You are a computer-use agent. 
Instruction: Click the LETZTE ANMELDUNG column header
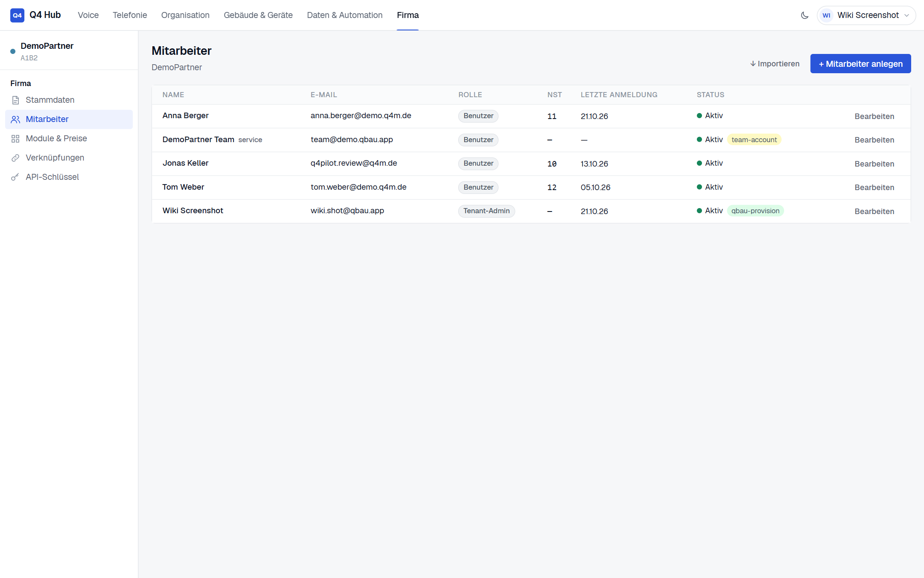pyautogui.click(x=619, y=95)
